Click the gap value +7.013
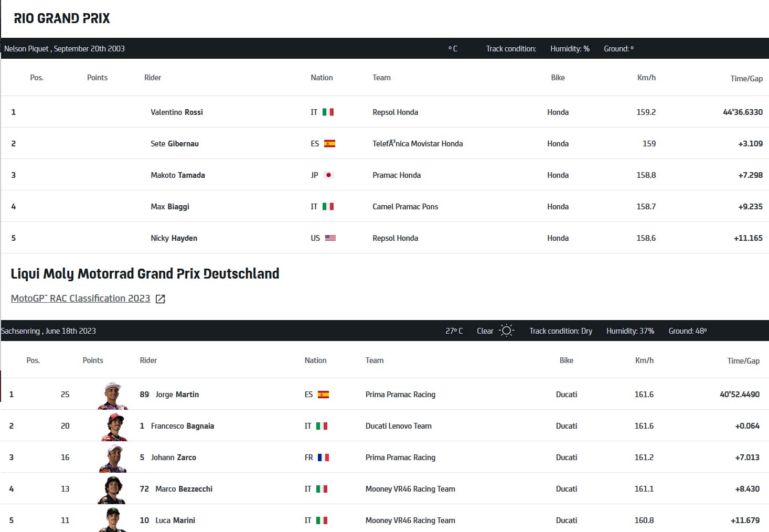The image size is (769, 532). point(747,457)
